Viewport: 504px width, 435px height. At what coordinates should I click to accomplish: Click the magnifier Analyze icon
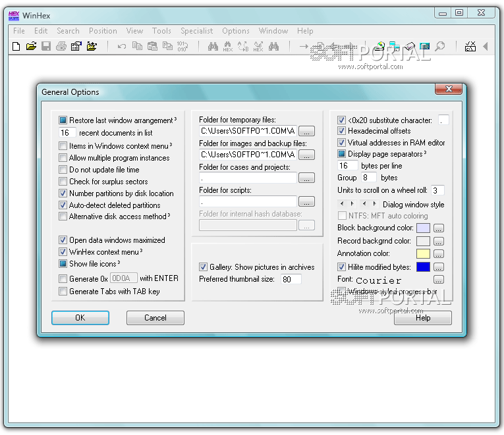pyautogui.click(x=439, y=47)
